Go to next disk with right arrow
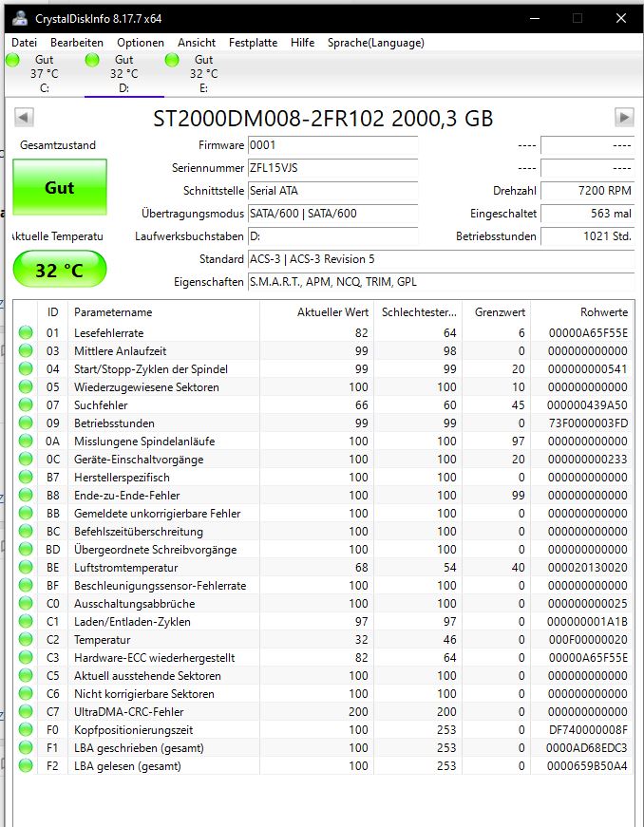 [624, 117]
